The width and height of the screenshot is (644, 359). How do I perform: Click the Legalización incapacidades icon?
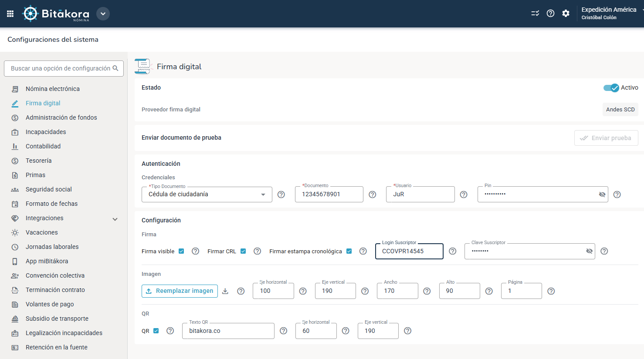point(15,333)
